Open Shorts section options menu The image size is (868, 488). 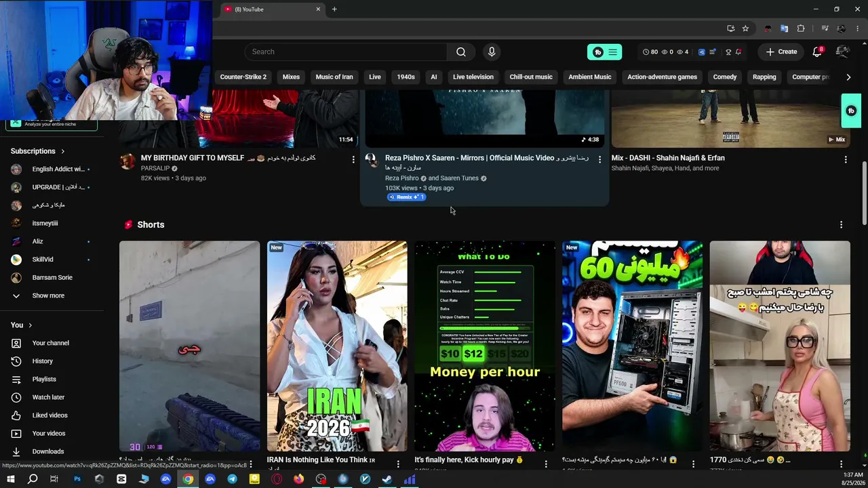coord(842,224)
